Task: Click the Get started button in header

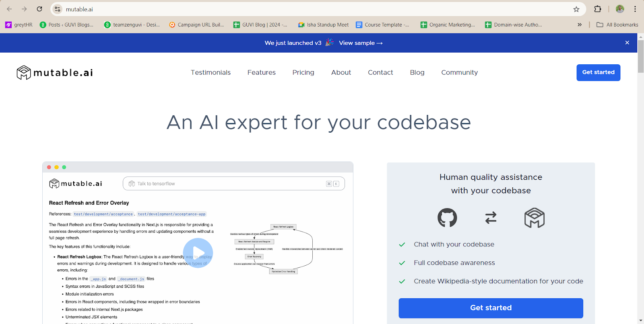Action: 598,72
